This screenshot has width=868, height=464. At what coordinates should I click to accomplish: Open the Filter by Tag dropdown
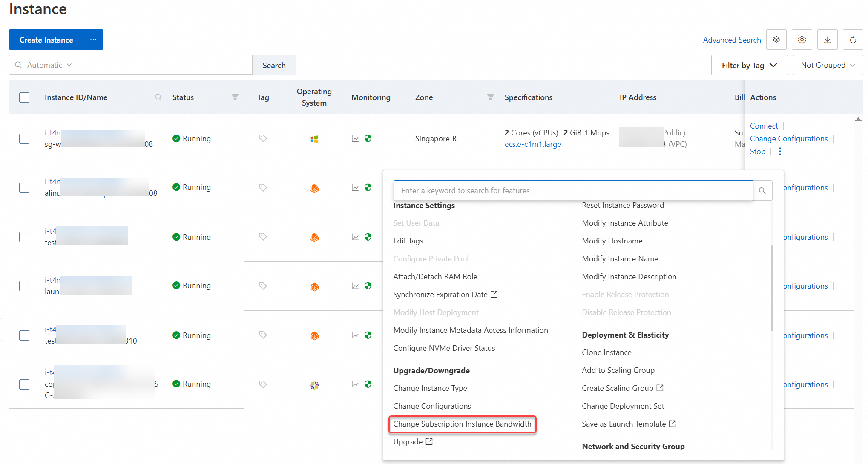(749, 65)
